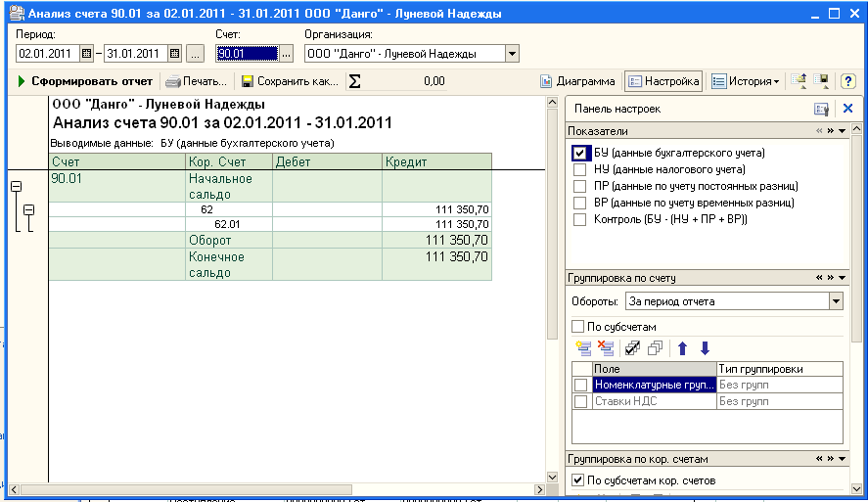The image size is (868, 502).
Task: Click the help question mark icon
Action: (847, 81)
